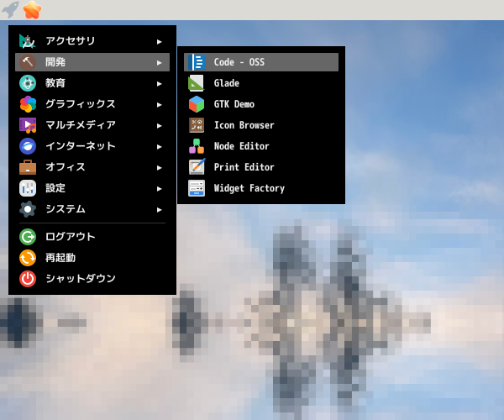Open the グラフィックス menu category
The image size is (504, 420).
tap(92, 104)
